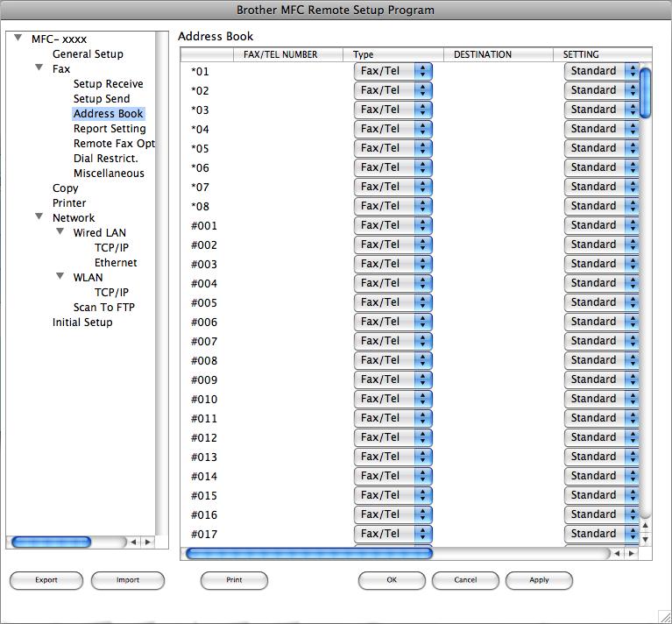Select the #009 speed dial row label
The height and width of the screenshot is (624, 672).
coord(204,380)
